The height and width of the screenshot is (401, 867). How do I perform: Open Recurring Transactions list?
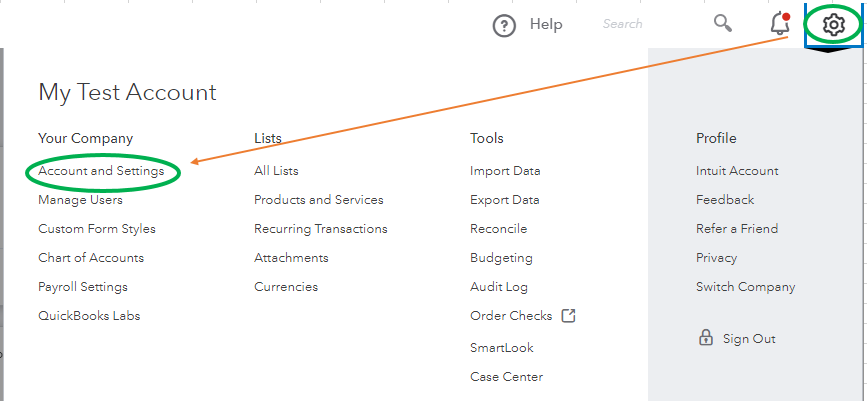320,229
